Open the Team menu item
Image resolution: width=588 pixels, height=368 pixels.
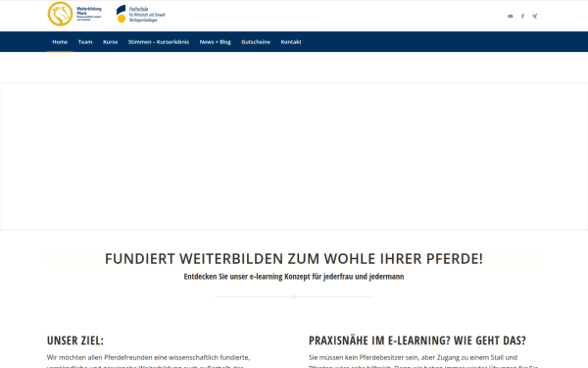pyautogui.click(x=85, y=42)
